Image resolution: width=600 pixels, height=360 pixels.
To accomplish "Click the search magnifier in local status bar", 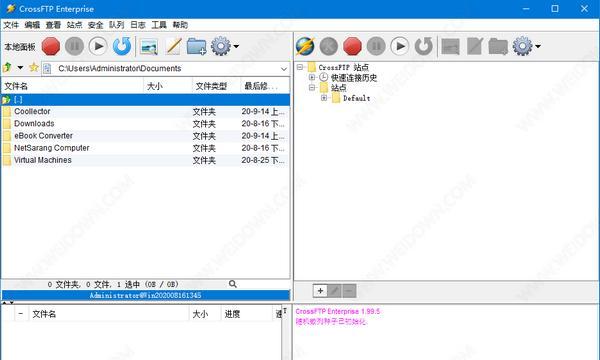I will 233,284.
